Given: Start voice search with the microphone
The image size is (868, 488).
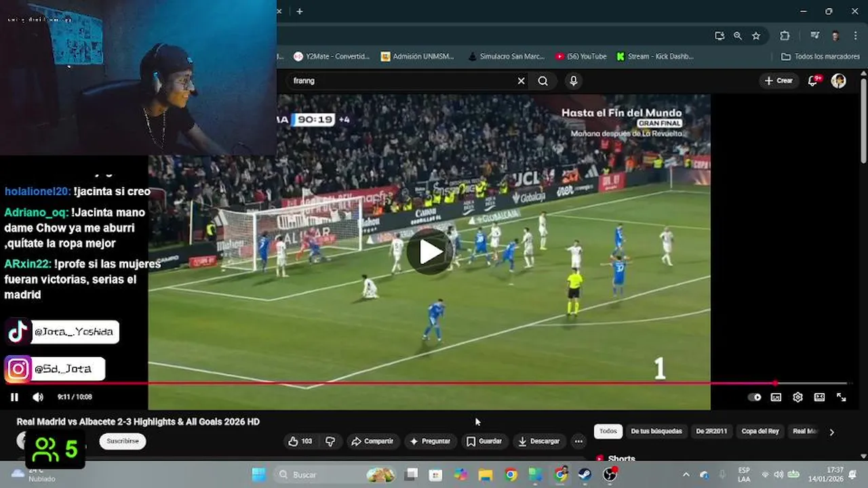Looking at the screenshot, I should pyautogui.click(x=574, y=81).
